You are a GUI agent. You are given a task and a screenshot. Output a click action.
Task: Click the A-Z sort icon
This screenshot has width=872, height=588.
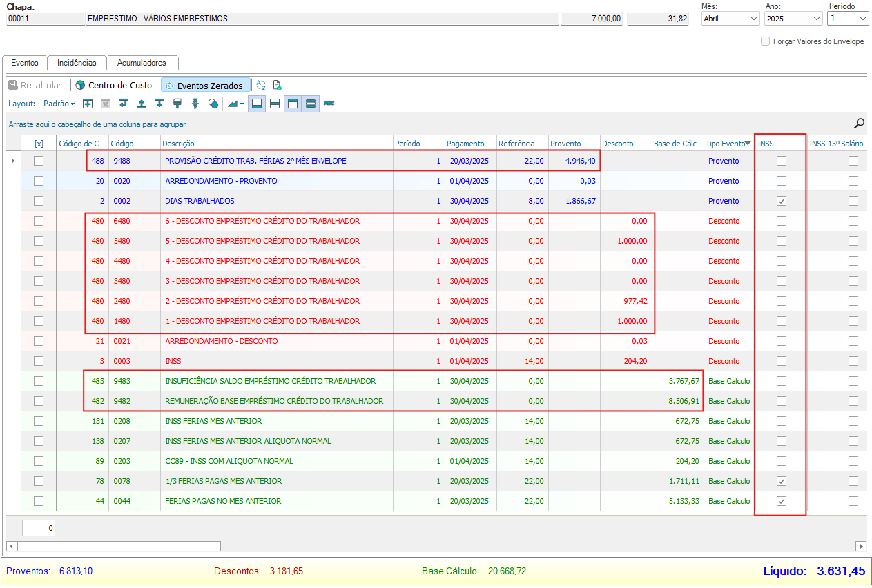click(x=261, y=86)
